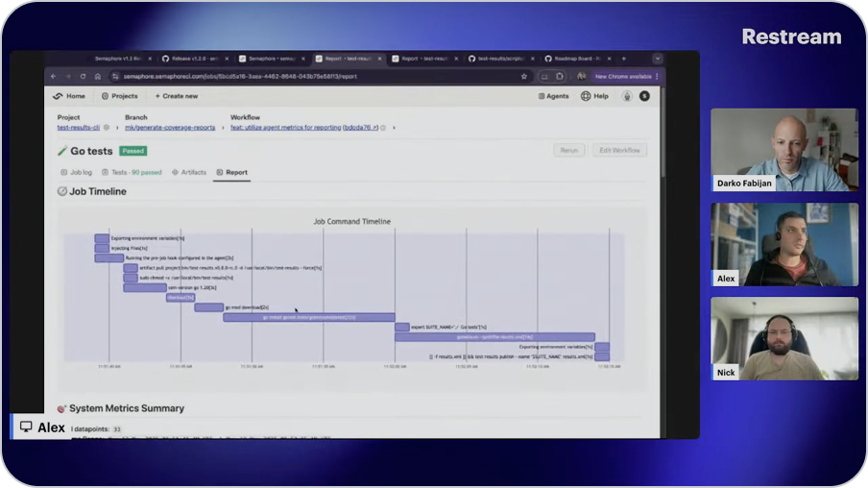Switch to the third Semaphore tab
Screen dimensions: 868x488
pos(271,59)
